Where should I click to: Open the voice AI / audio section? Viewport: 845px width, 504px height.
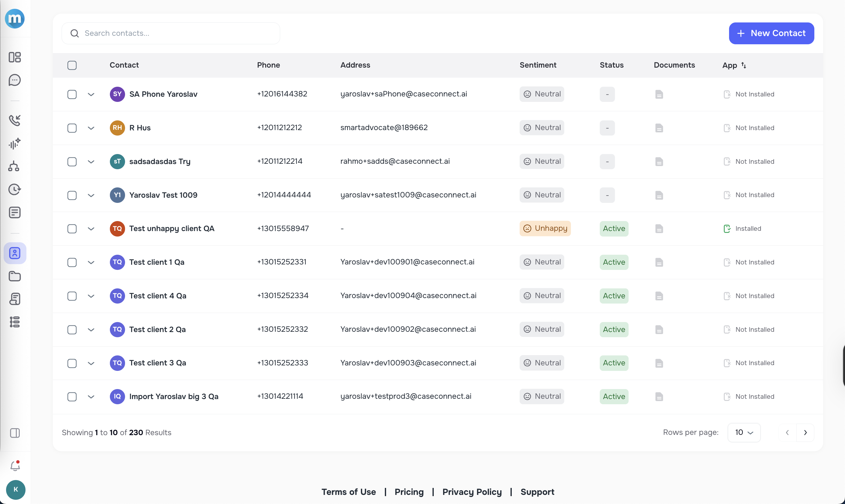(15, 144)
